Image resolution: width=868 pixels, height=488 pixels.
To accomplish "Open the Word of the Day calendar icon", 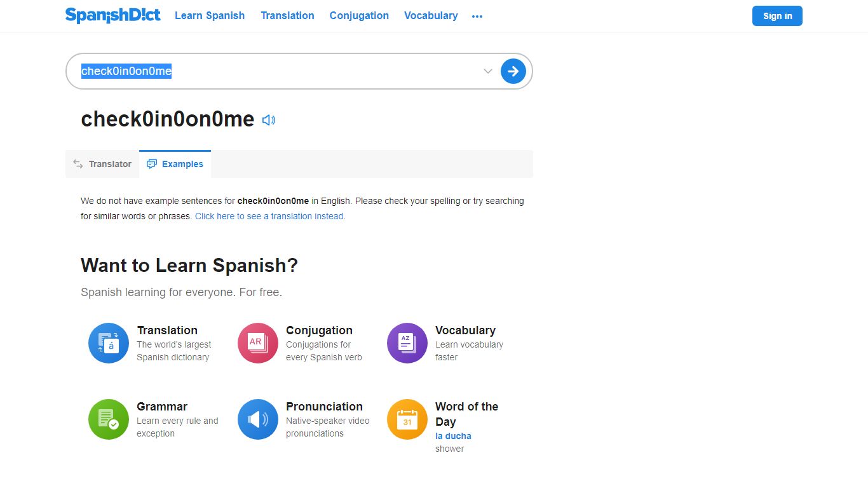I will click(407, 419).
